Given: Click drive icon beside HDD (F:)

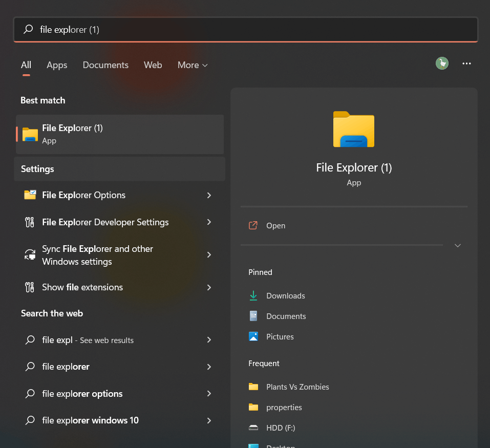Looking at the screenshot, I should tap(253, 428).
